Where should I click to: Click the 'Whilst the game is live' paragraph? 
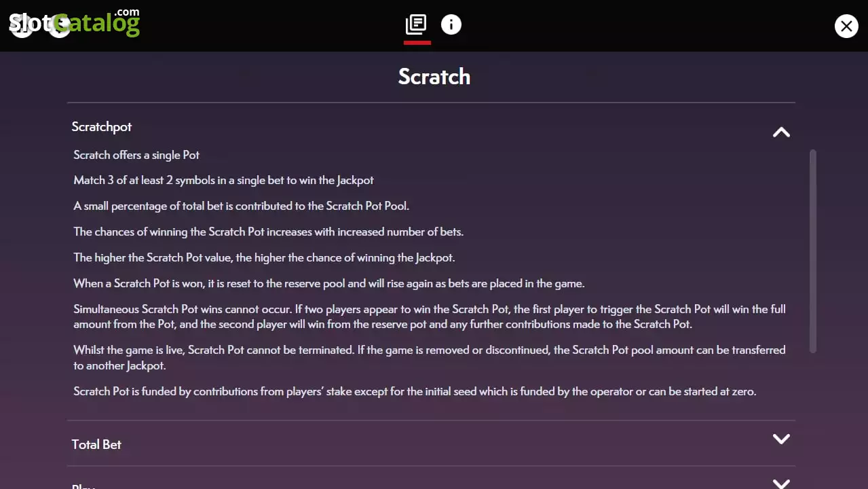point(430,358)
